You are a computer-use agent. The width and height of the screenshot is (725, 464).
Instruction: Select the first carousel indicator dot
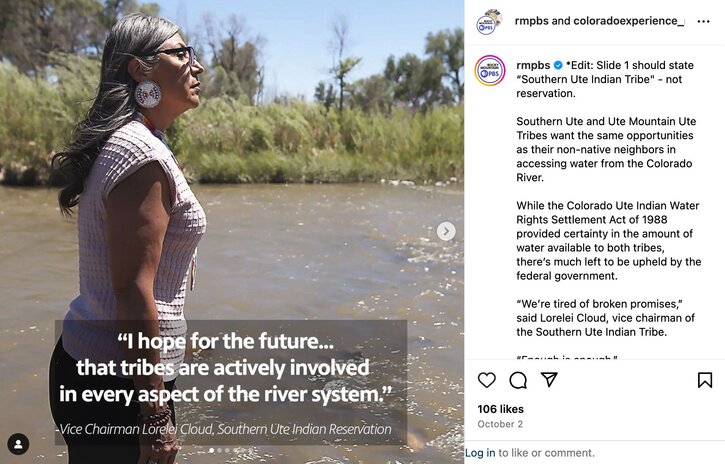tap(212, 450)
